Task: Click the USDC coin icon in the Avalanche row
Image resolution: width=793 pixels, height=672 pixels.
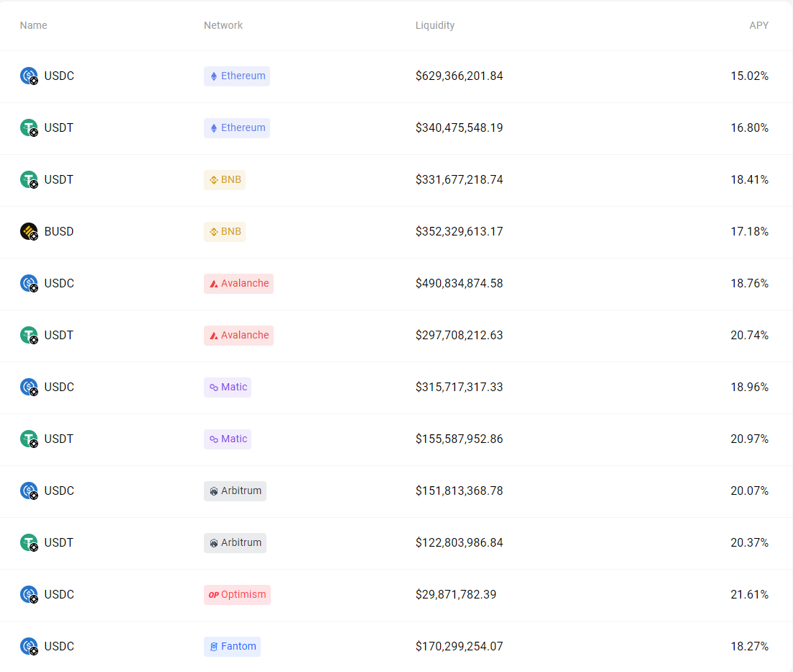Action: (x=29, y=283)
